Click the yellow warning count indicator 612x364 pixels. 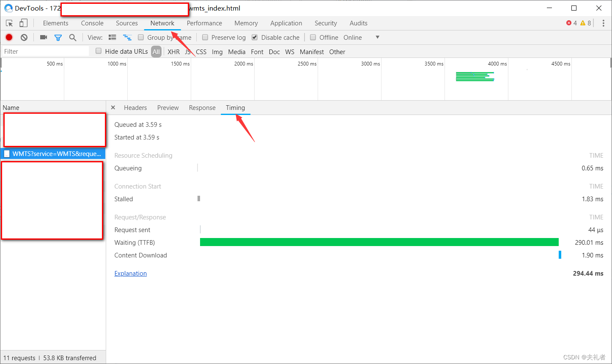pos(585,23)
